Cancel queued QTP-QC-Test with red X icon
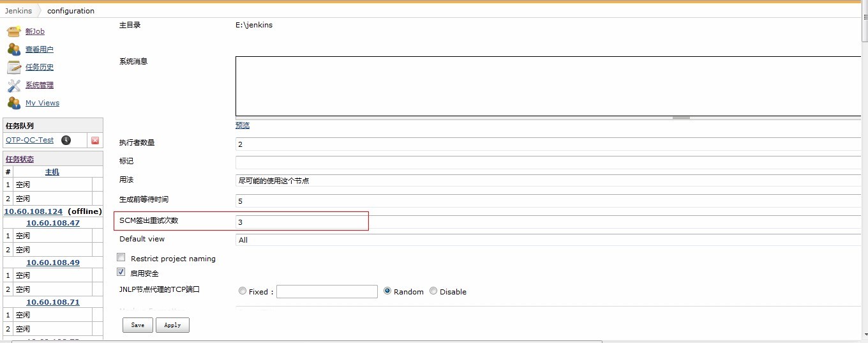 tap(95, 141)
